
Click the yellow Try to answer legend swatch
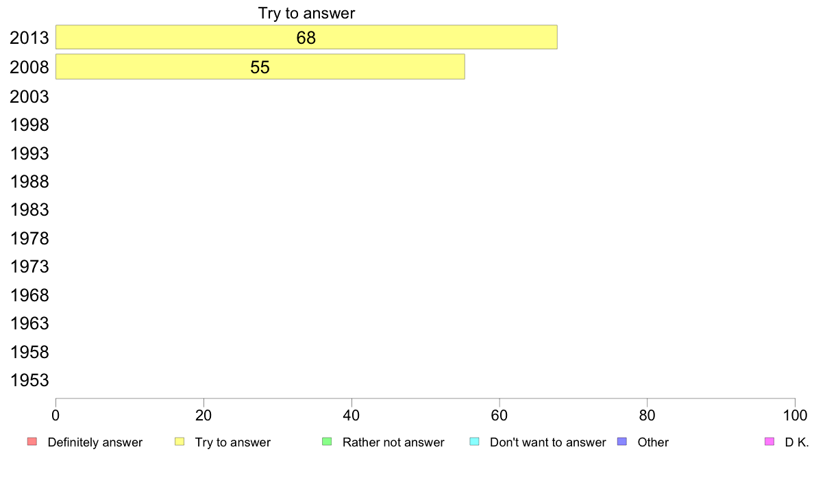180,442
